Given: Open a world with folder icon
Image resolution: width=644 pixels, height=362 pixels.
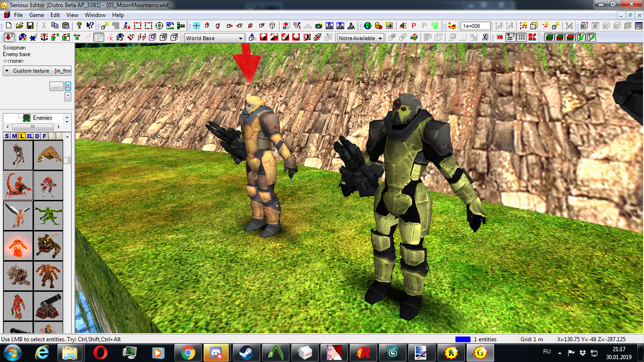Looking at the screenshot, I should coord(20,25).
